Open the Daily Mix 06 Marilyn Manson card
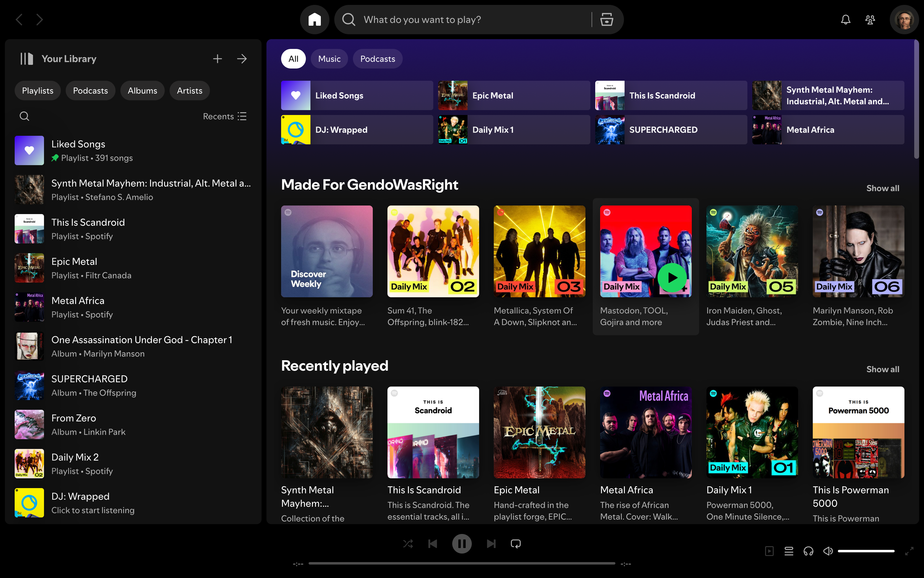The height and width of the screenshot is (578, 924). [858, 266]
